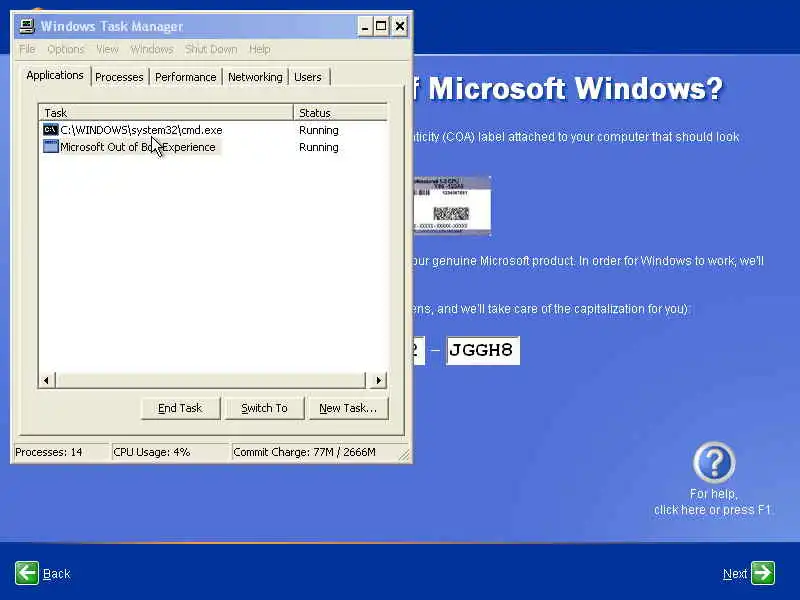The height and width of the screenshot is (600, 800).
Task: Click the resize grip of Task Manager
Action: coord(404,455)
